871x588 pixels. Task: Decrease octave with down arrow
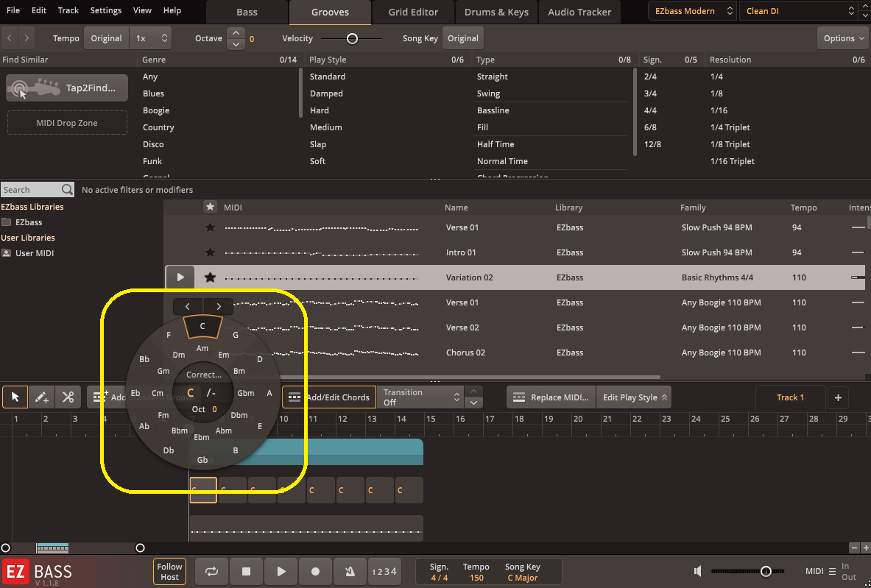[236, 44]
